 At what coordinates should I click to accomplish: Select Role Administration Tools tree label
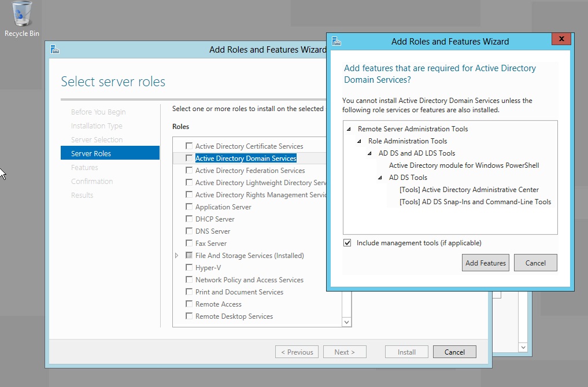pyautogui.click(x=408, y=141)
